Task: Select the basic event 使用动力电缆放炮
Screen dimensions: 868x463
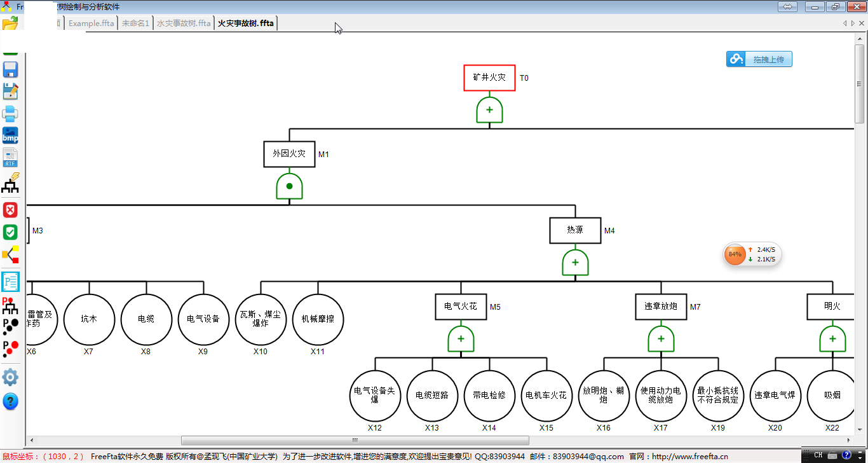Action: [x=661, y=396]
